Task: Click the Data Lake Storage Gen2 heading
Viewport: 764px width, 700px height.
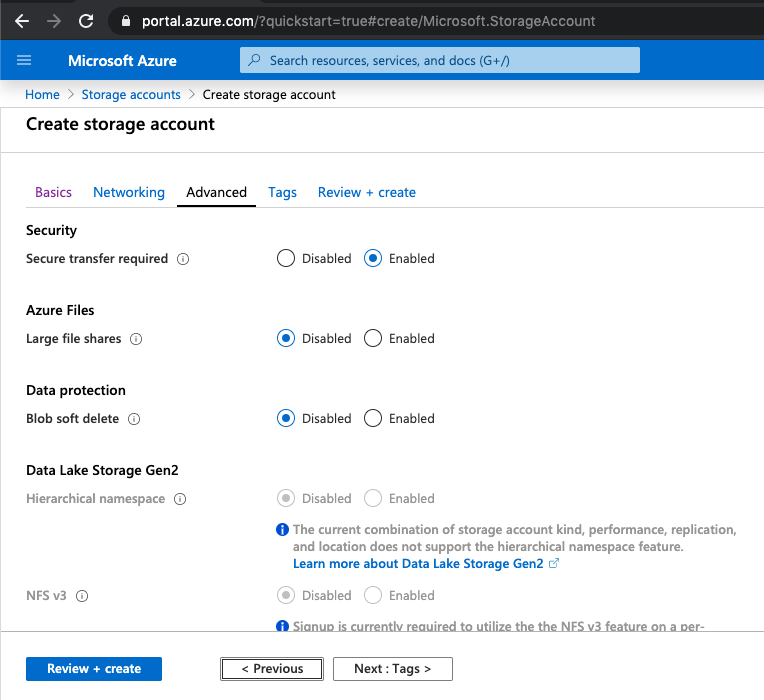Action: pos(102,470)
